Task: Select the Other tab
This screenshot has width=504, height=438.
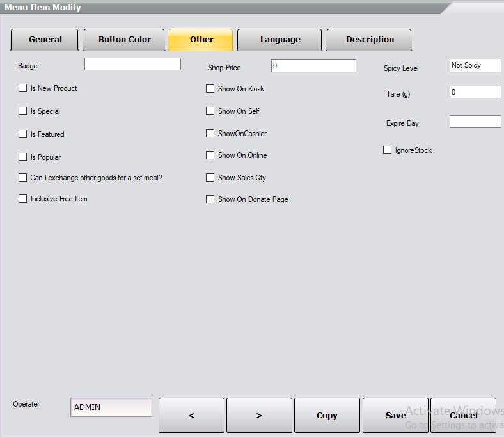Action: pos(201,40)
